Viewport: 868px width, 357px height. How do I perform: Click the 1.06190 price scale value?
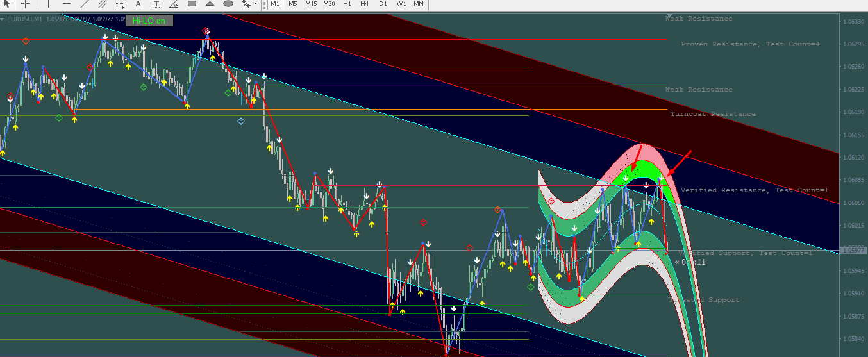point(853,112)
